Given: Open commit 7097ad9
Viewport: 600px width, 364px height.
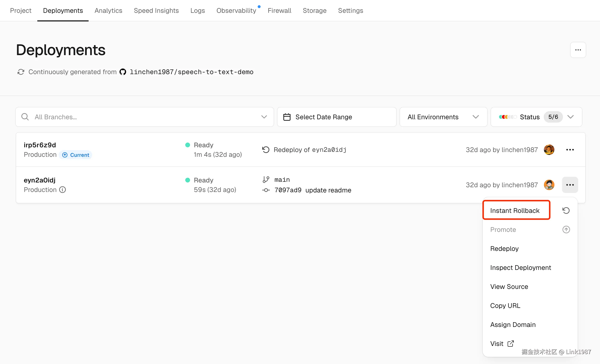Looking at the screenshot, I should tap(288, 190).
